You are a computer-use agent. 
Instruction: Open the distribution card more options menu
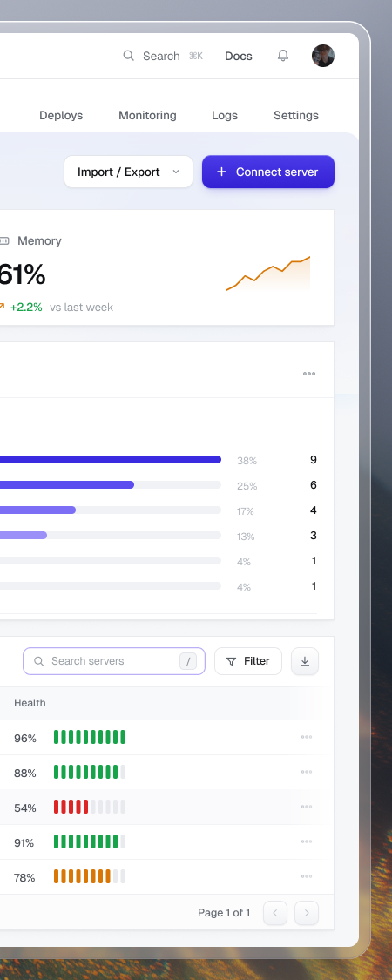[309, 374]
